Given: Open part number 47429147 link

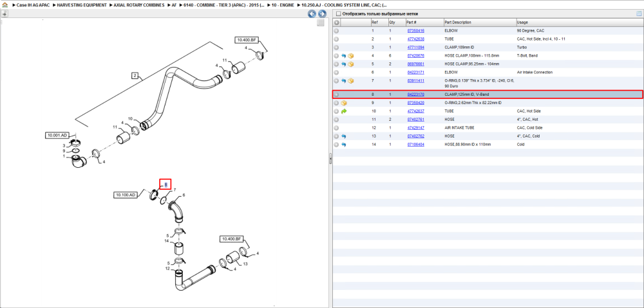Looking at the screenshot, I should 415,127.
